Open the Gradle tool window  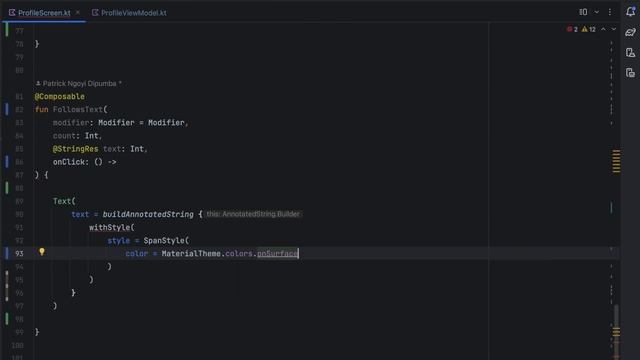(631, 32)
